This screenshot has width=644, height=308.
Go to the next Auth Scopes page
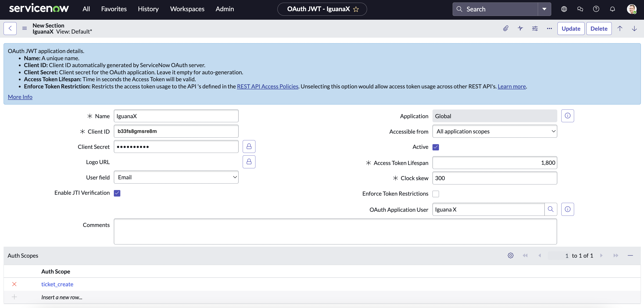(601, 256)
